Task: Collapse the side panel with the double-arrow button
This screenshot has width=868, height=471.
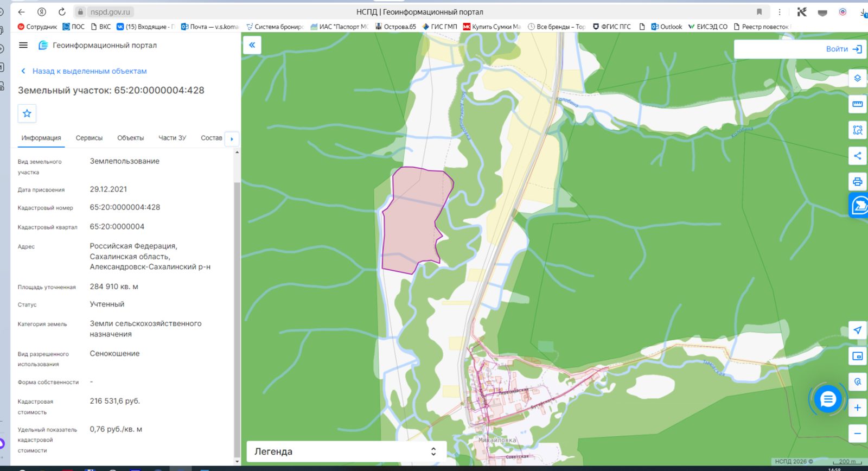Action: pyautogui.click(x=252, y=45)
